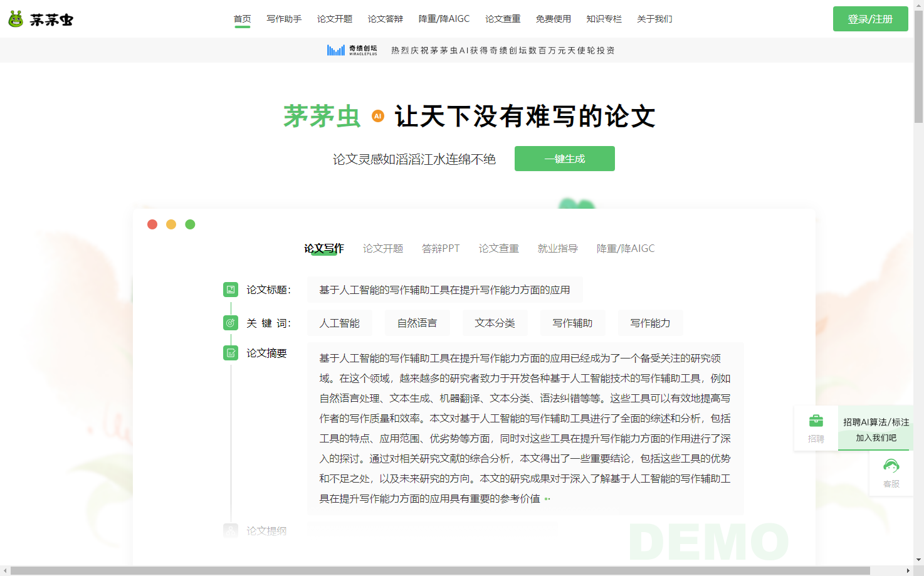Click the 登录/注册 button

click(871, 19)
